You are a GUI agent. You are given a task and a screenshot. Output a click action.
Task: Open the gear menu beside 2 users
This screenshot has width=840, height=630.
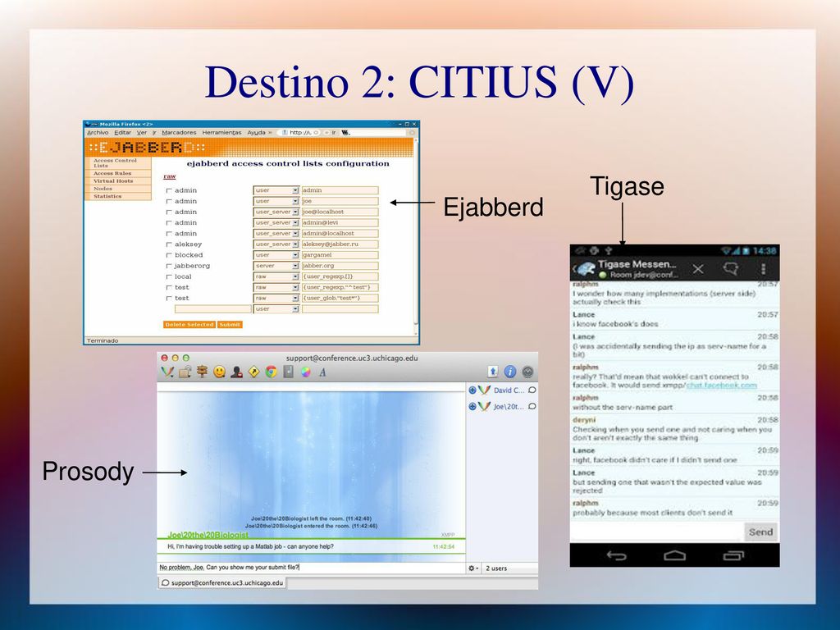pos(473,568)
